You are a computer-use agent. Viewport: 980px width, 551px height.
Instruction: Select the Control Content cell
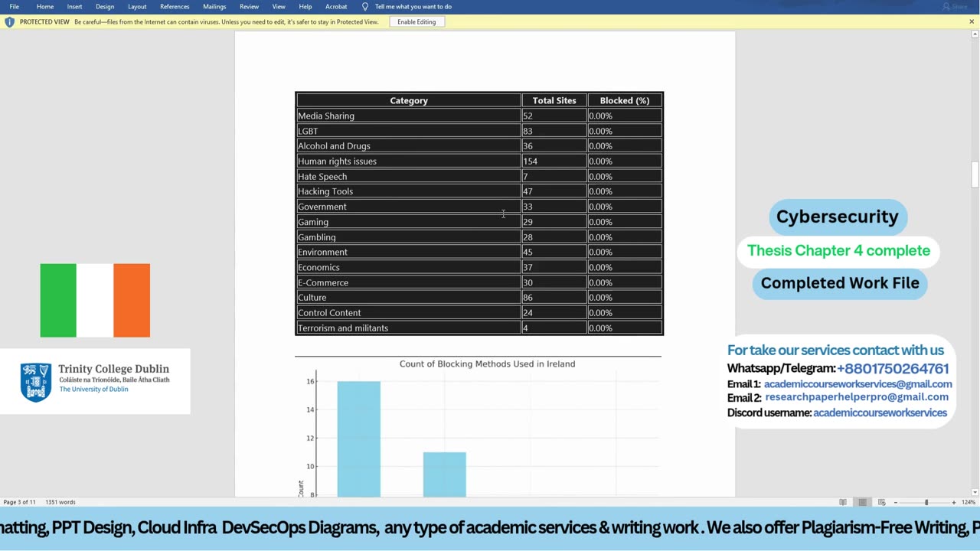(409, 312)
